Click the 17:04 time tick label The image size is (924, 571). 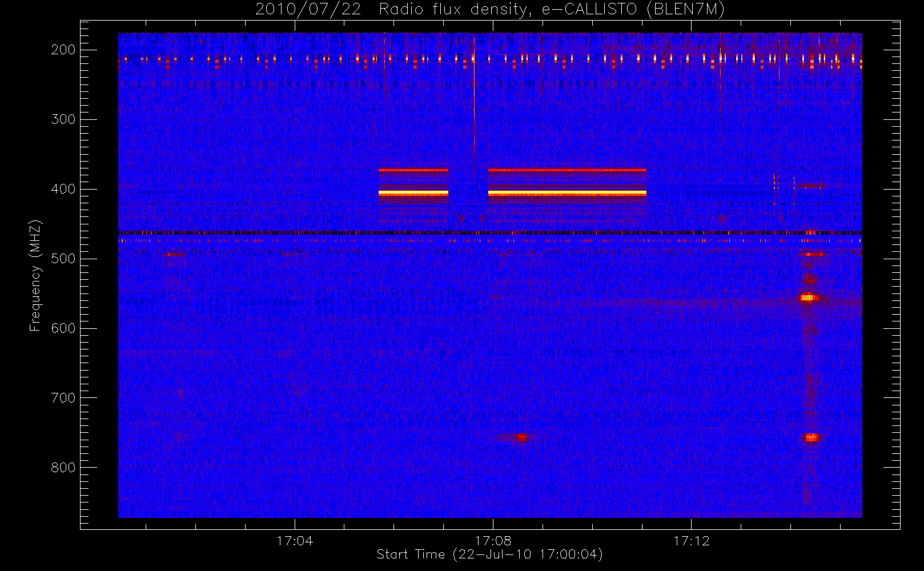(295, 541)
